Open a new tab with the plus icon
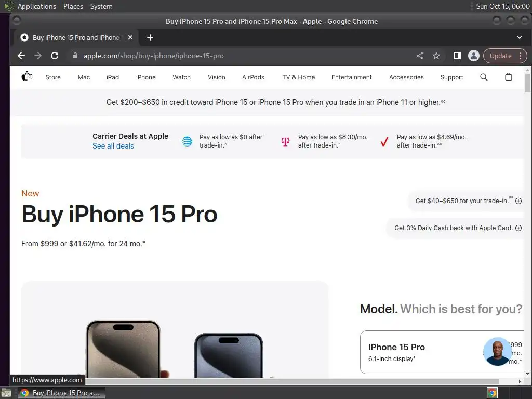This screenshot has height=399, width=532. [x=150, y=37]
